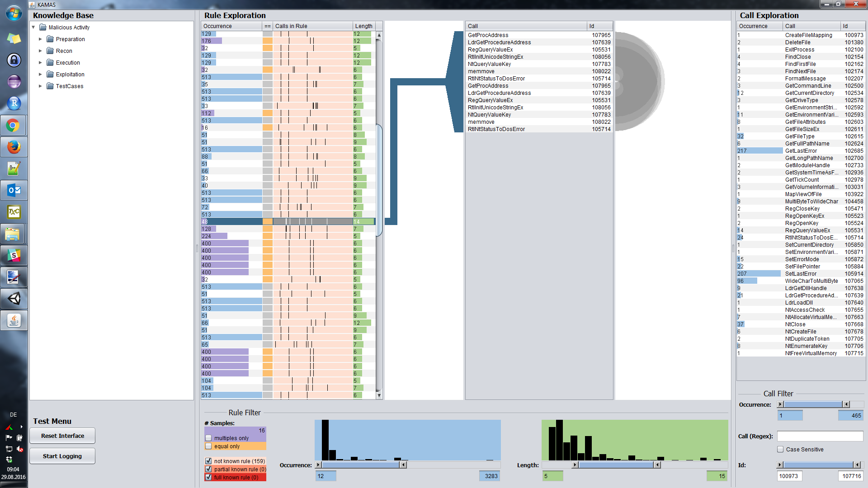Open the Slack taskbar icon
The width and height of the screenshot is (868, 488).
coord(14,256)
